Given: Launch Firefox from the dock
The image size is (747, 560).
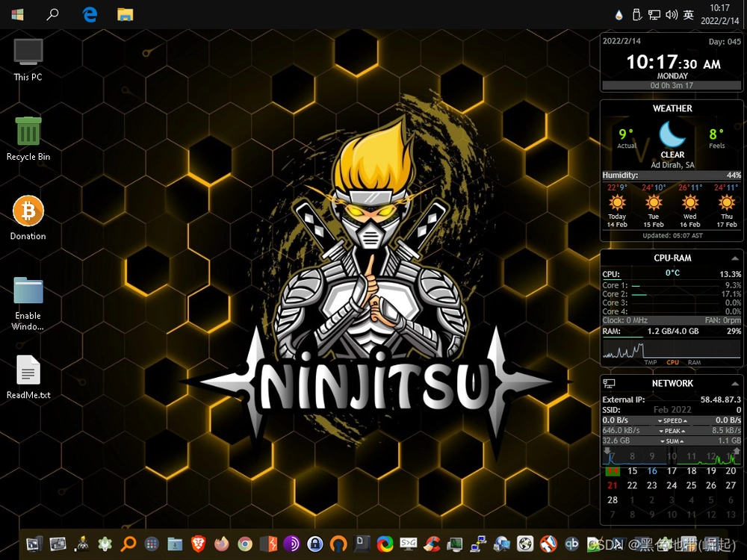Looking at the screenshot, I should [222, 544].
